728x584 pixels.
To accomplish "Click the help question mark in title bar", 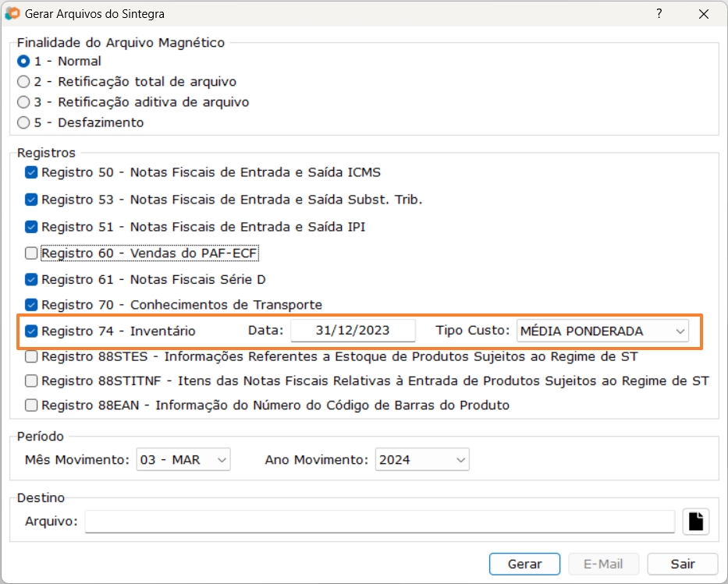I will tap(659, 14).
